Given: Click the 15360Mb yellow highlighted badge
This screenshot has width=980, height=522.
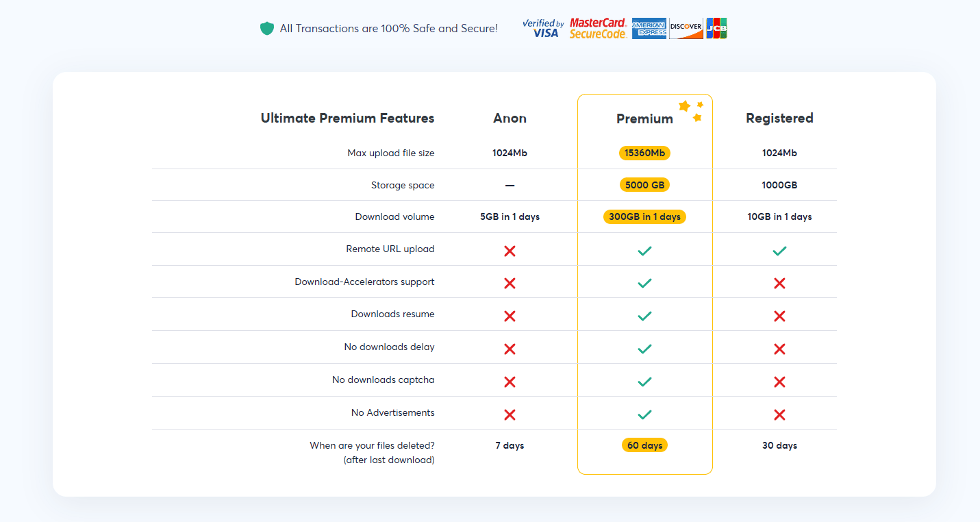Looking at the screenshot, I should 644,153.
